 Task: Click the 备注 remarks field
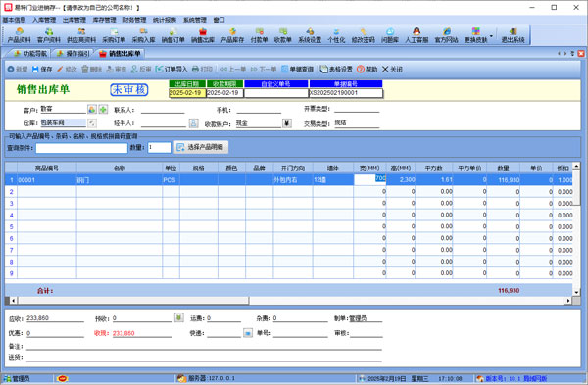coord(204,346)
